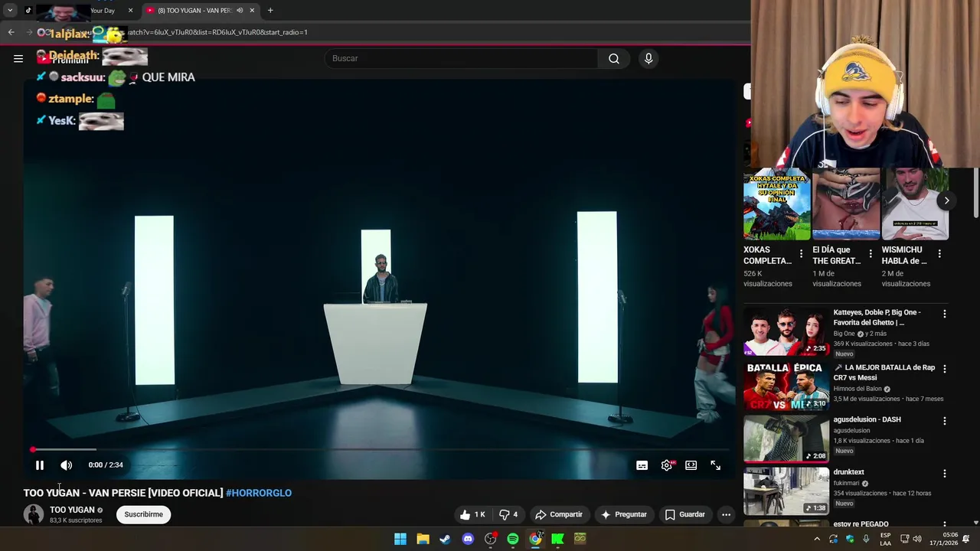Open Google Chrome from the taskbar

[535, 539]
